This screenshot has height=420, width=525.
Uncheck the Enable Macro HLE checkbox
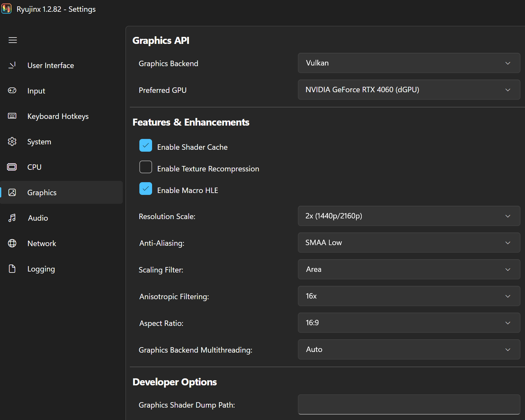146,189
